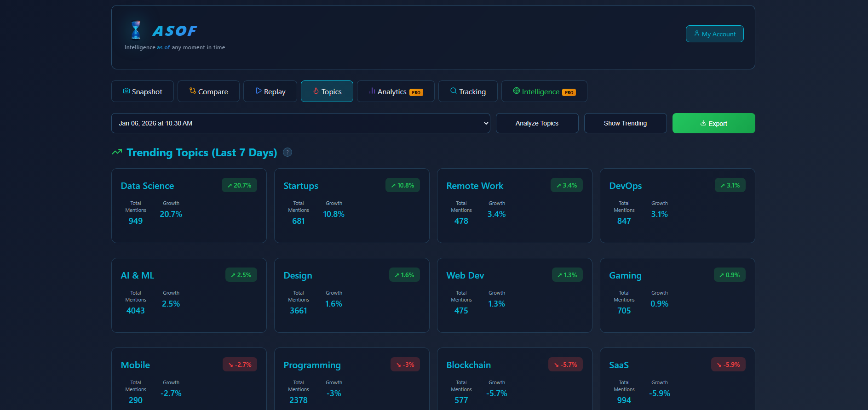
Task: Click the -3% decline badge on Programming
Action: click(x=405, y=364)
